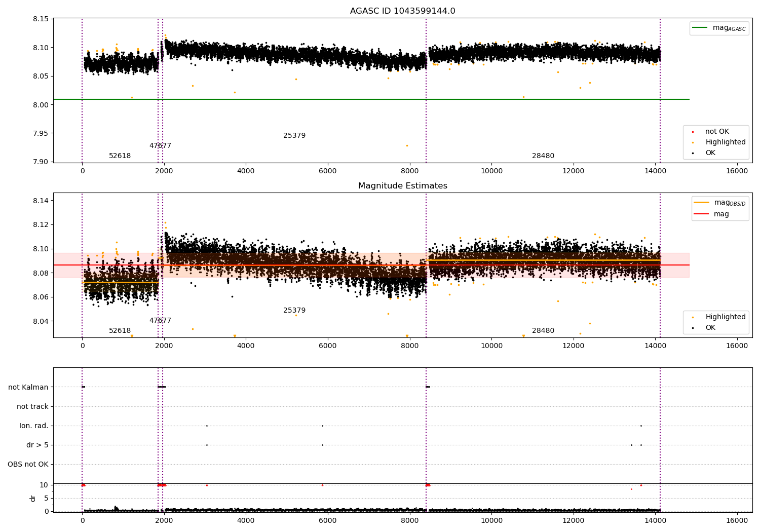Click the 'not track' row label
This screenshot has height=532, width=760.
[x=32, y=407]
